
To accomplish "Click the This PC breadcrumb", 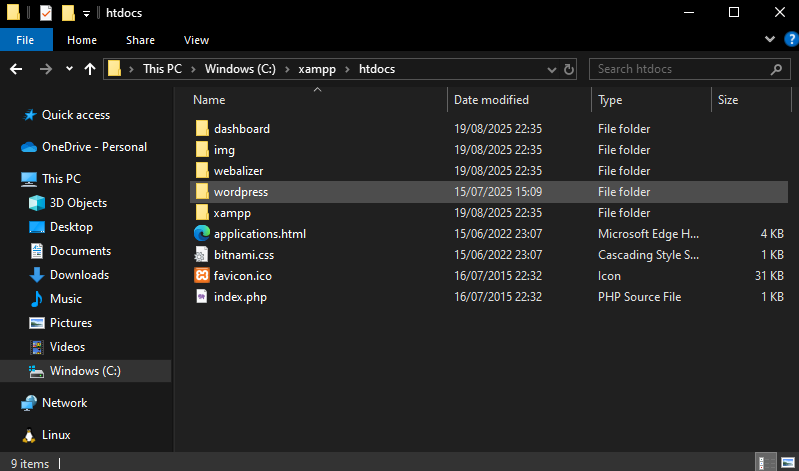I will click(162, 69).
